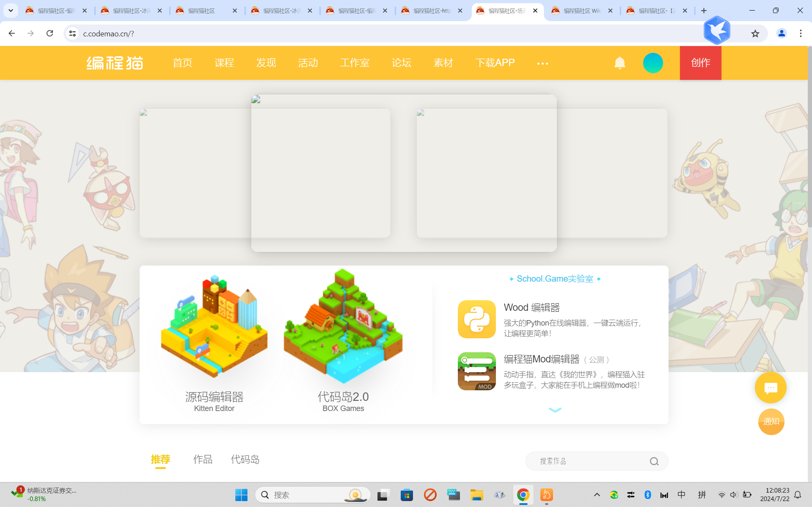
Task: Open the Wood 编辑器 title link
Action: coord(531,307)
